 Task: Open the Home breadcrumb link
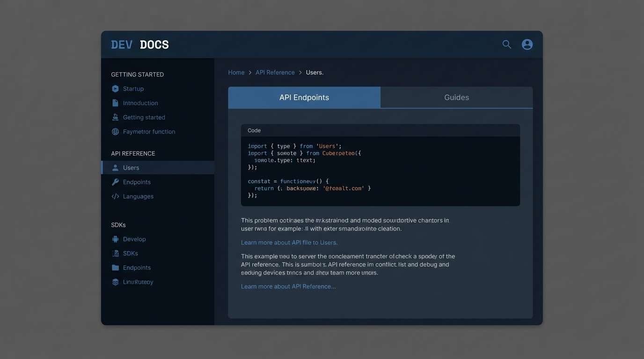pyautogui.click(x=236, y=72)
